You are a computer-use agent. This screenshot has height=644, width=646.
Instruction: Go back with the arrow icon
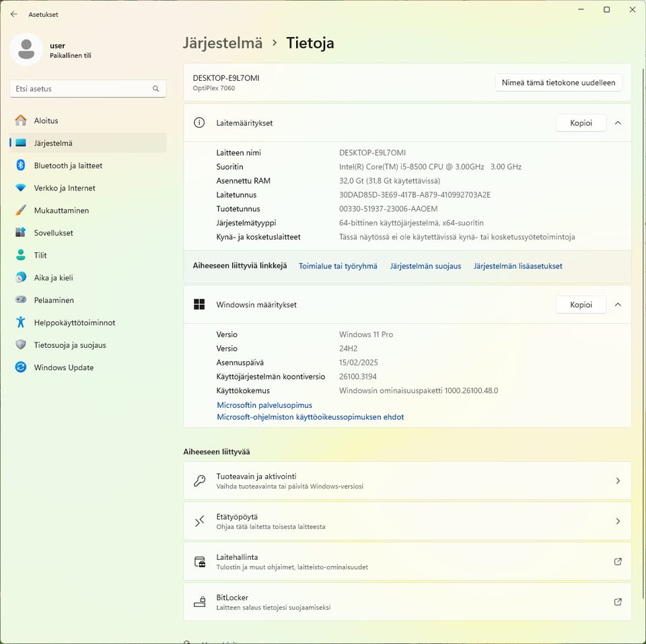point(14,14)
